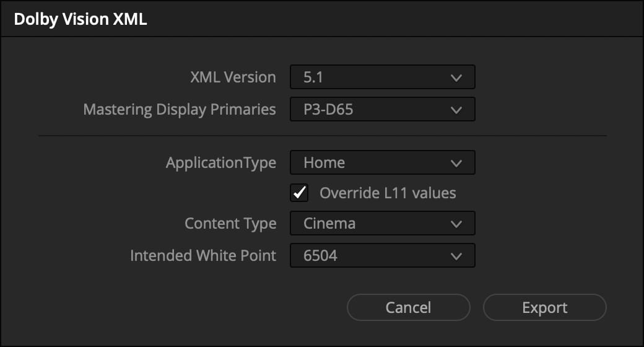The image size is (644, 347).
Task: Disable the Override L11 values checkbox
Action: click(x=300, y=193)
